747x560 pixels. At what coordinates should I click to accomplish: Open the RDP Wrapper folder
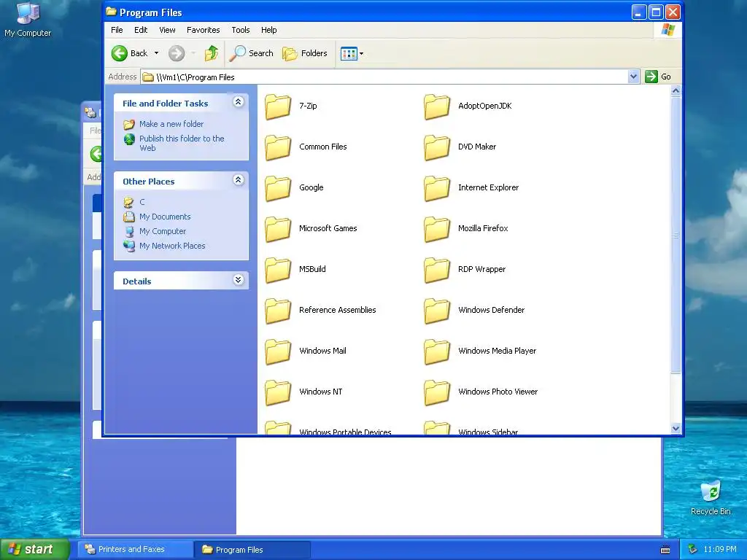click(x=465, y=269)
